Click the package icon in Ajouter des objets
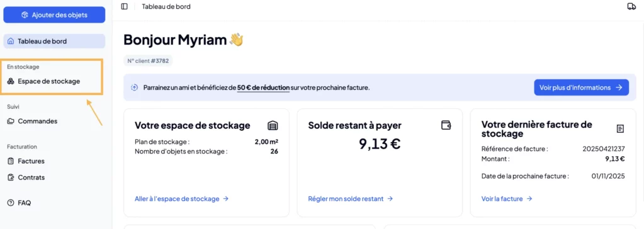This screenshot has height=229, width=644. click(x=25, y=14)
